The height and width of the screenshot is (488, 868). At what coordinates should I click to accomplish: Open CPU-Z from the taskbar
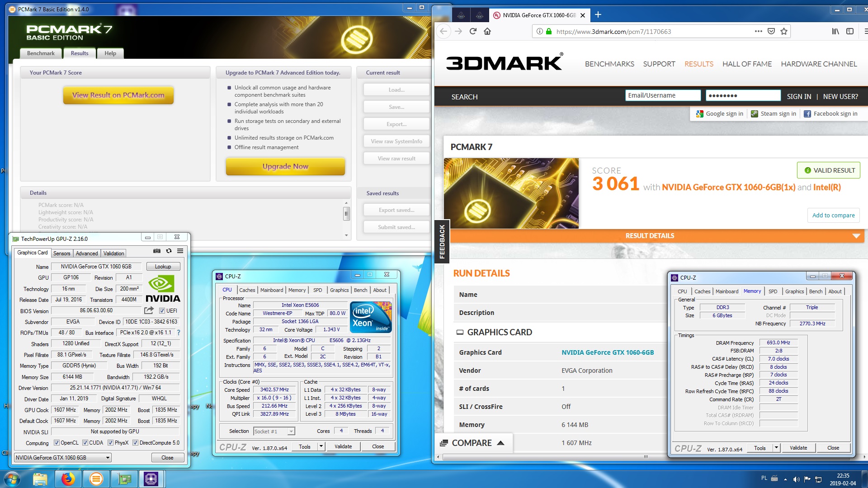click(x=151, y=479)
